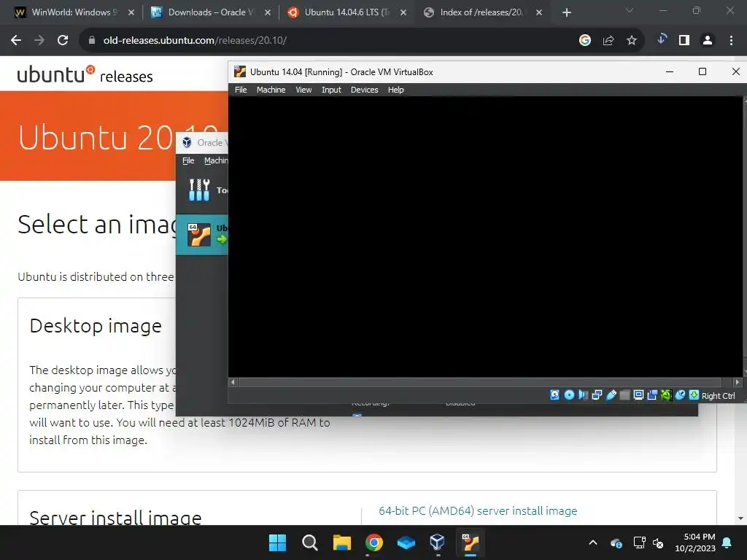Show hidden system tray icons
This screenshot has width=747, height=560.
point(593,542)
